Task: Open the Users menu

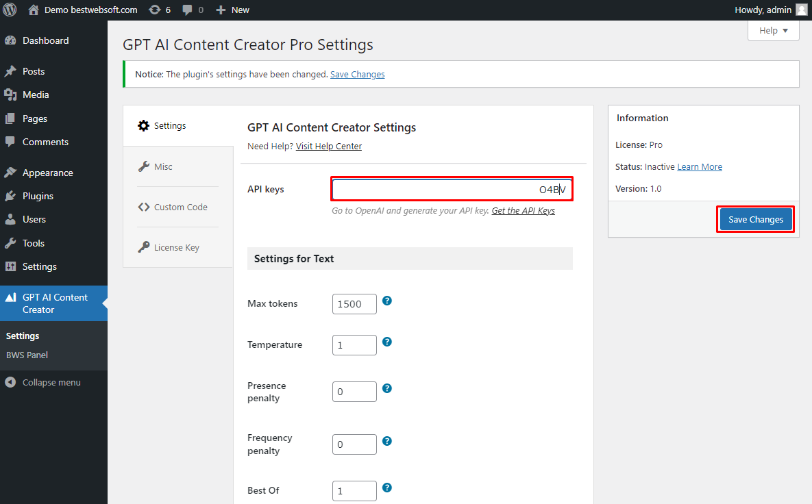Action: tap(34, 219)
